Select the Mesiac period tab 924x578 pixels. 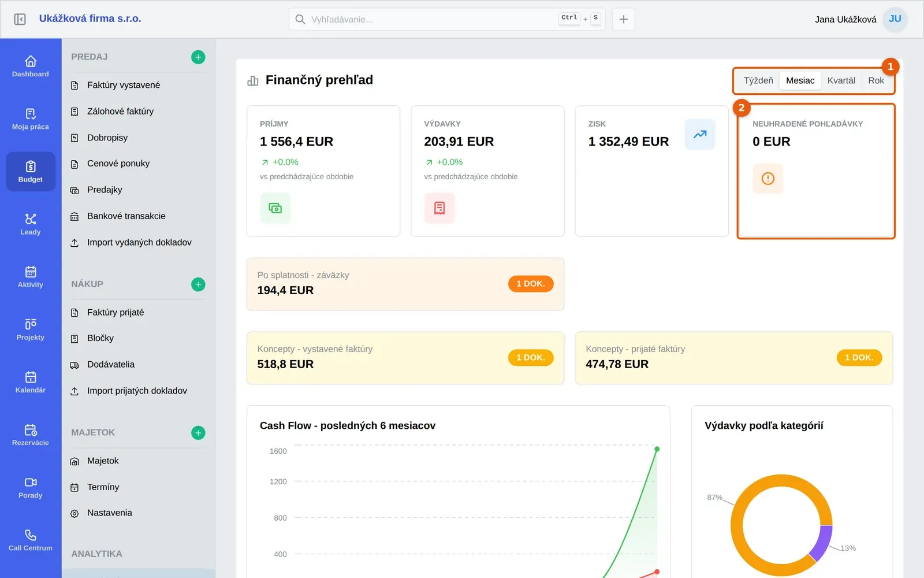(800, 81)
